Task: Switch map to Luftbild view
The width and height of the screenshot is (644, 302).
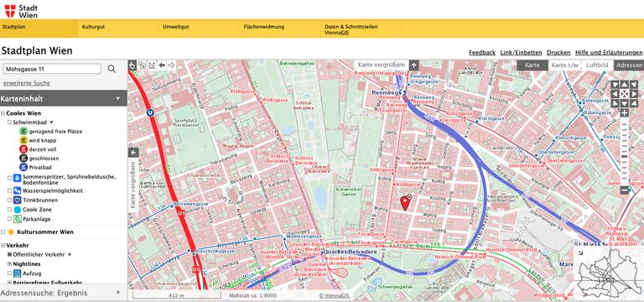Action: pos(597,65)
